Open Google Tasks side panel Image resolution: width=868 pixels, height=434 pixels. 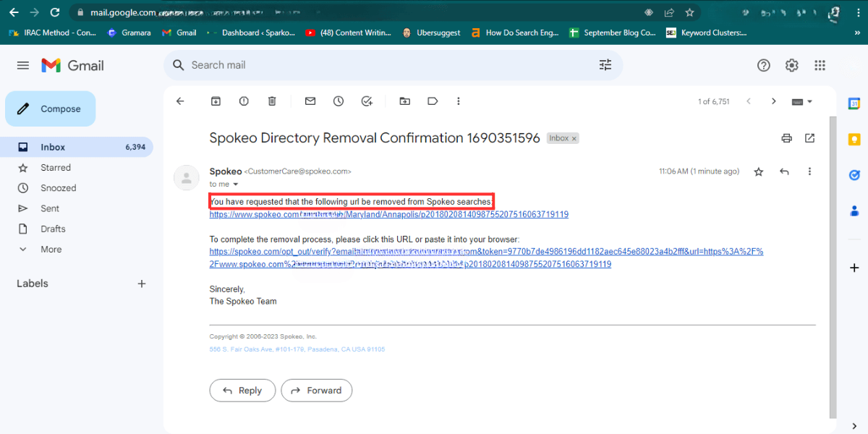[854, 175]
